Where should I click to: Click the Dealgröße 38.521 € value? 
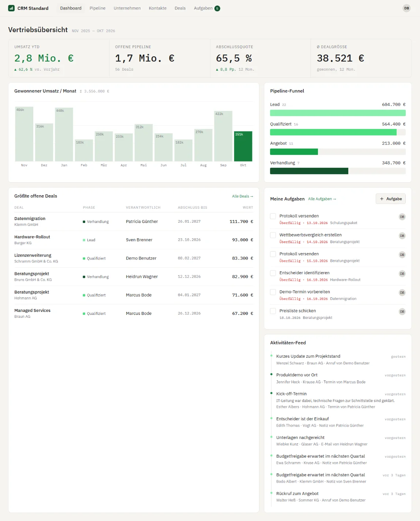click(341, 58)
